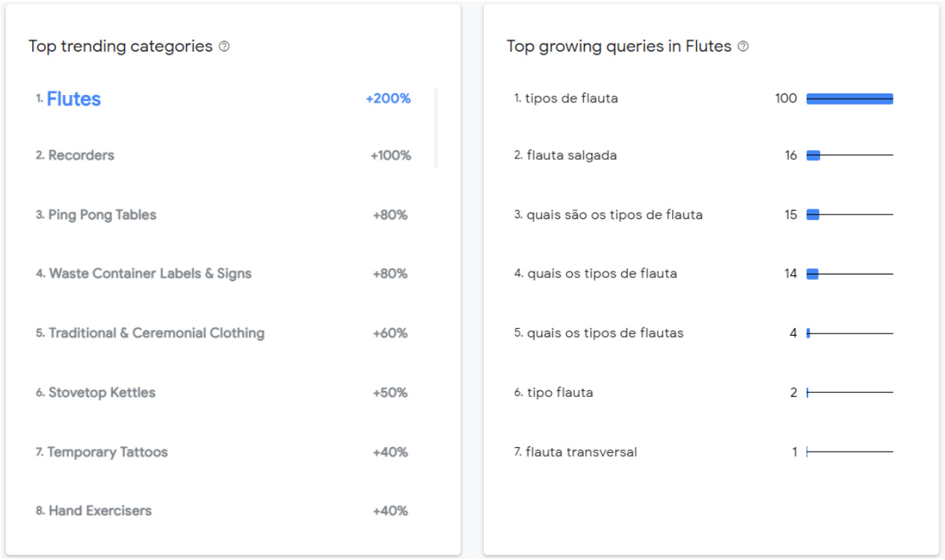This screenshot has width=945, height=560.
Task: Select the Temporary Tattoos category
Action: pos(107,452)
